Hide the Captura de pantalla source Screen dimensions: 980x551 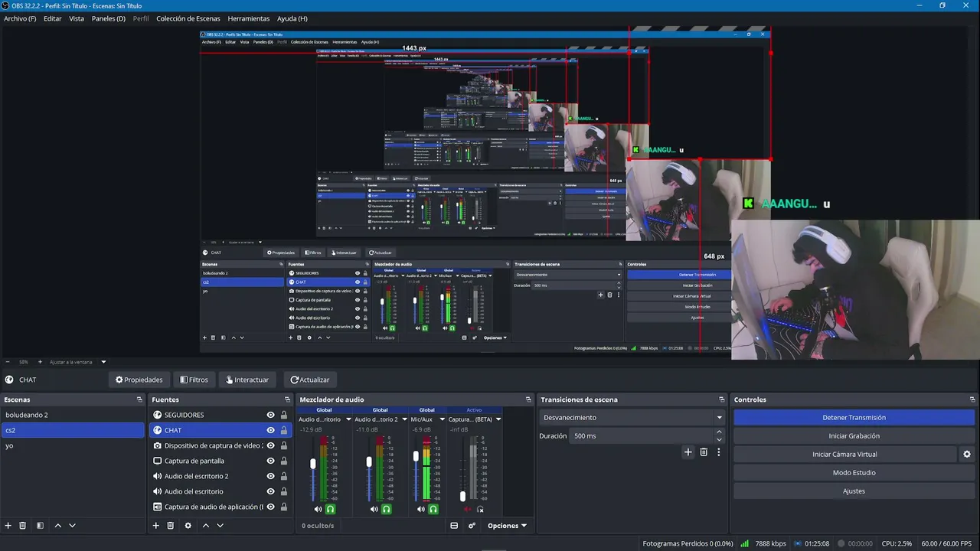(270, 461)
